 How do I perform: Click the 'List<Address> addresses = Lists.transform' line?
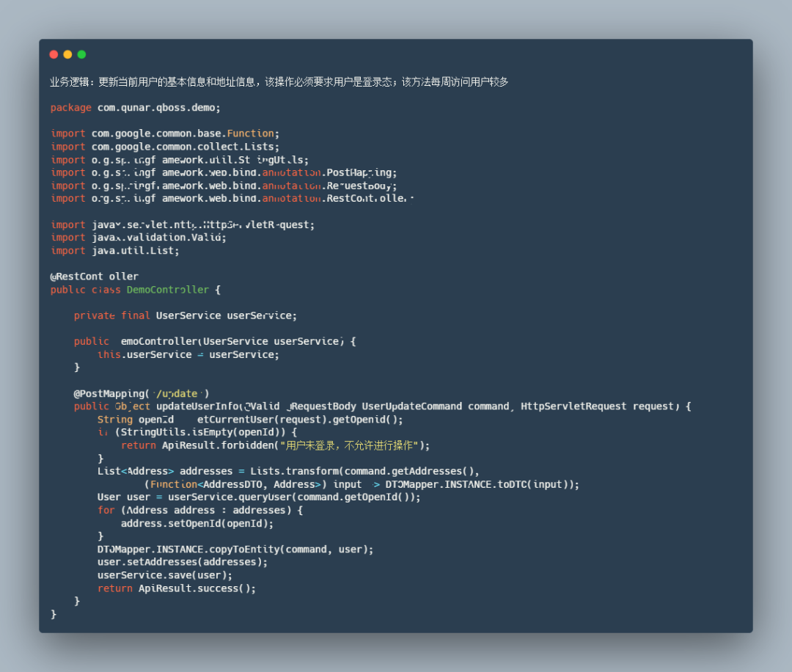[x=288, y=472]
